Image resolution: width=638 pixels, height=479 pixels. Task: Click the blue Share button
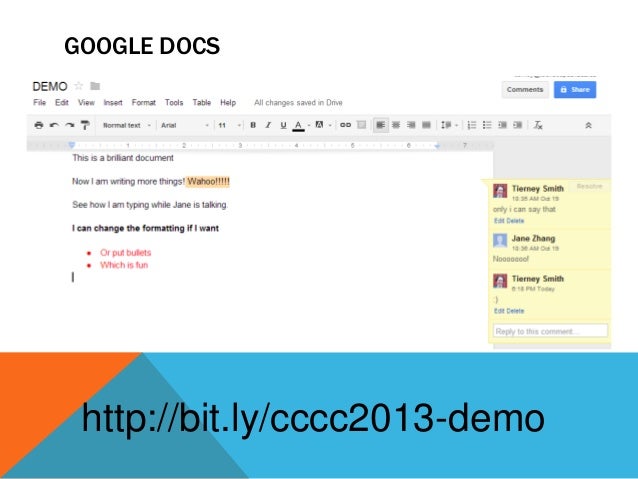575,90
